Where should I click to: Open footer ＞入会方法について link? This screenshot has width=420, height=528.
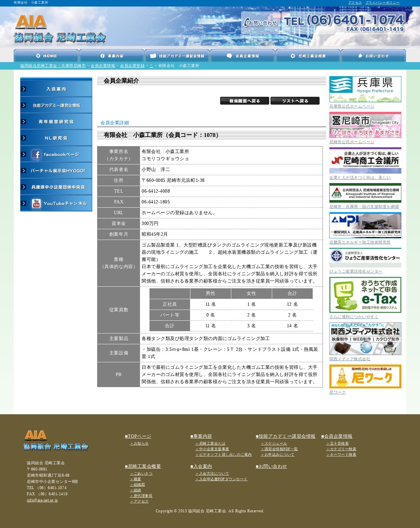point(212,474)
